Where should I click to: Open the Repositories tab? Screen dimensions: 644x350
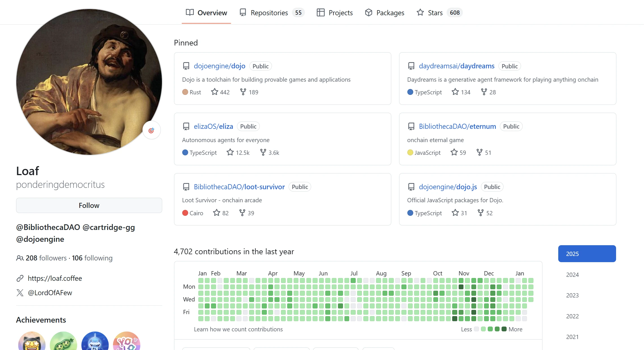[269, 13]
